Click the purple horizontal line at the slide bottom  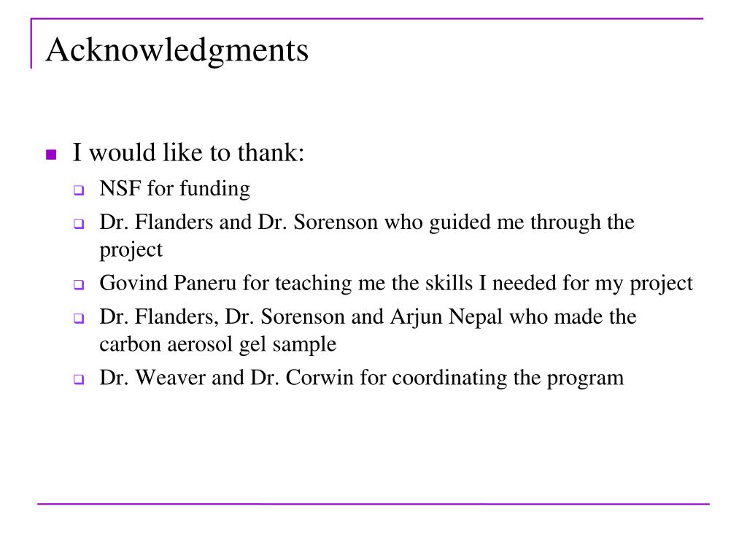(x=373, y=503)
